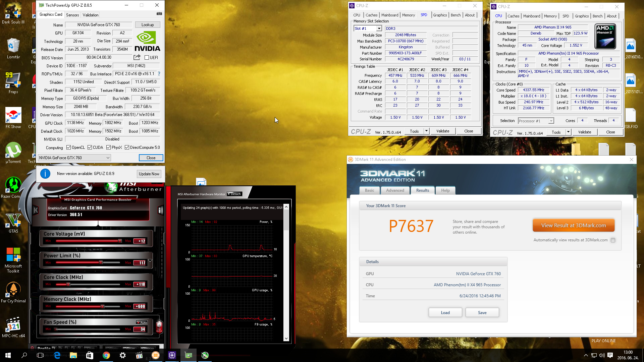Open the Tools dropdown arrow in CPU-Z CPU window
This screenshot has width=644, height=362.
click(x=568, y=132)
